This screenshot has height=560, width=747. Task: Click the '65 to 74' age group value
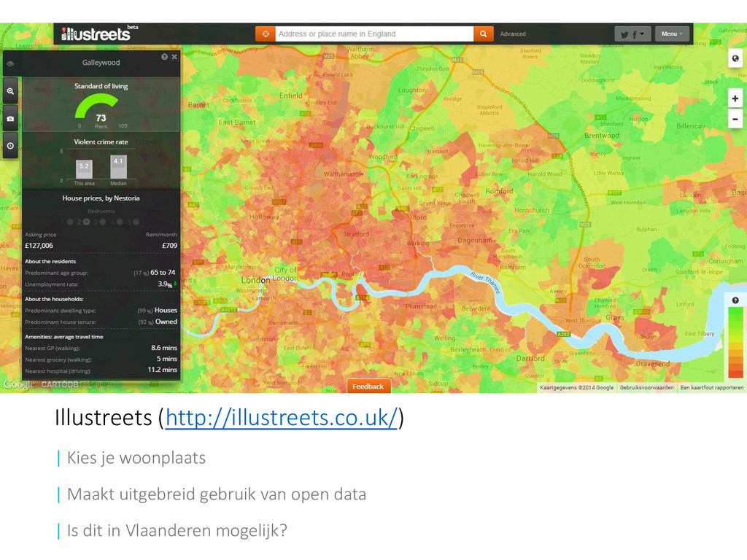(163, 273)
